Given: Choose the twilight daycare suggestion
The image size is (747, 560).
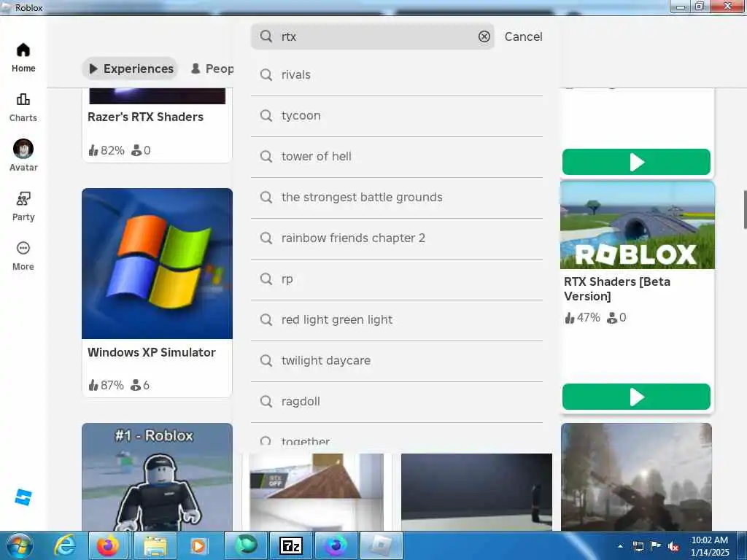Looking at the screenshot, I should (397, 361).
